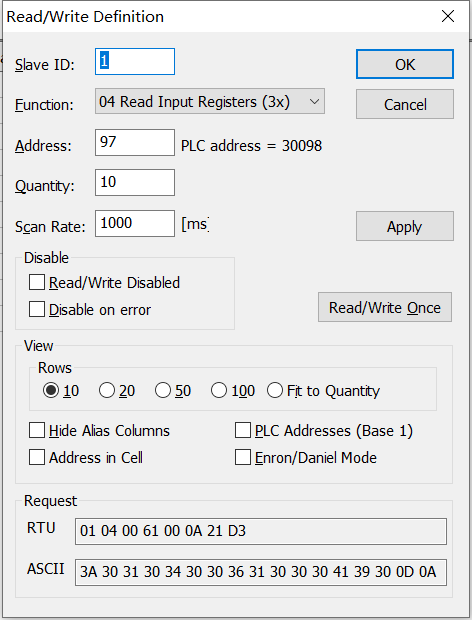Click the Cancel button
472x620 pixels.
pos(404,104)
